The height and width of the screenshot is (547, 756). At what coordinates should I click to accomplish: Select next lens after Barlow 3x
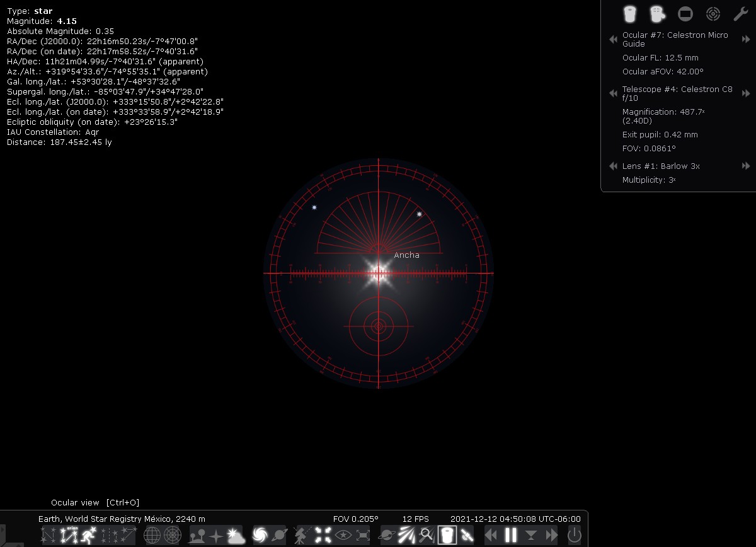pos(747,166)
